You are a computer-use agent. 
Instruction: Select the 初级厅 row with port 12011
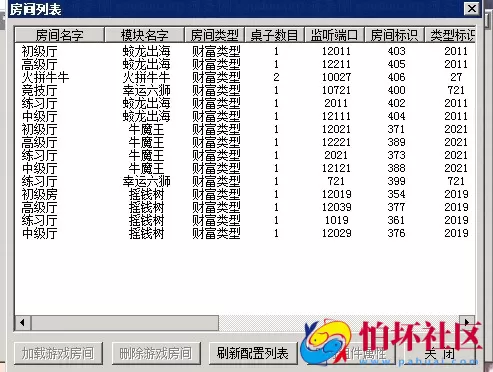click(x=245, y=51)
